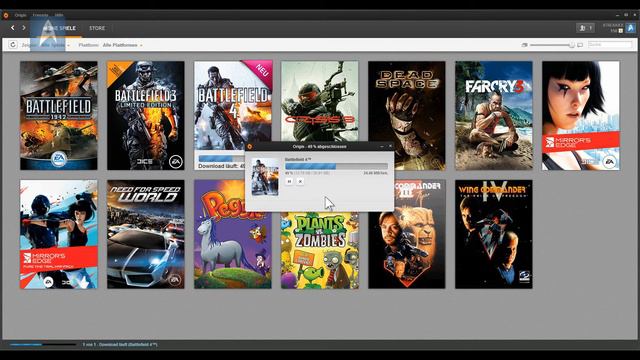Screen dimensions: 640x360
Task: Click the status bar download progress
Action: pyautogui.click(x=42, y=344)
